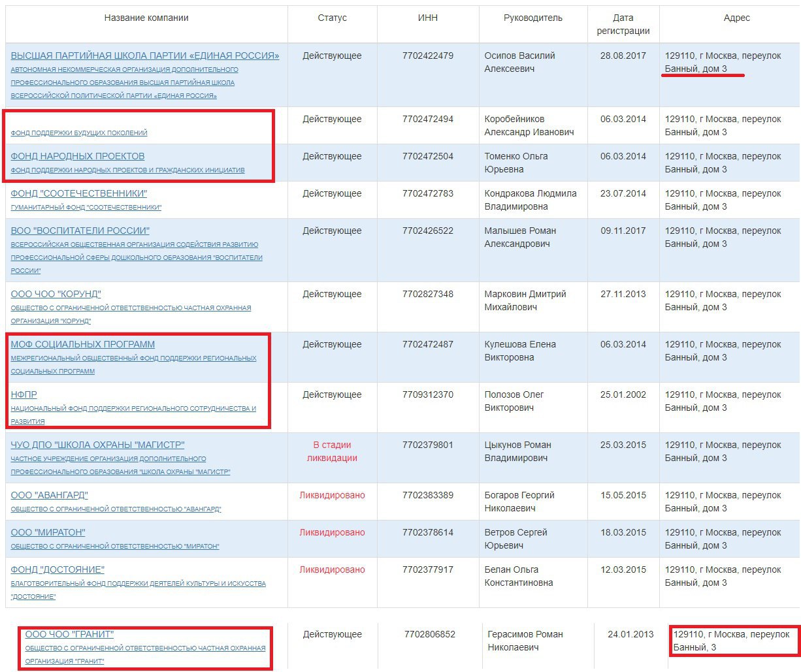Screen dimensions: 801x672
Task: Click director name Богаров Георгий Николаевич
Action: tap(519, 502)
